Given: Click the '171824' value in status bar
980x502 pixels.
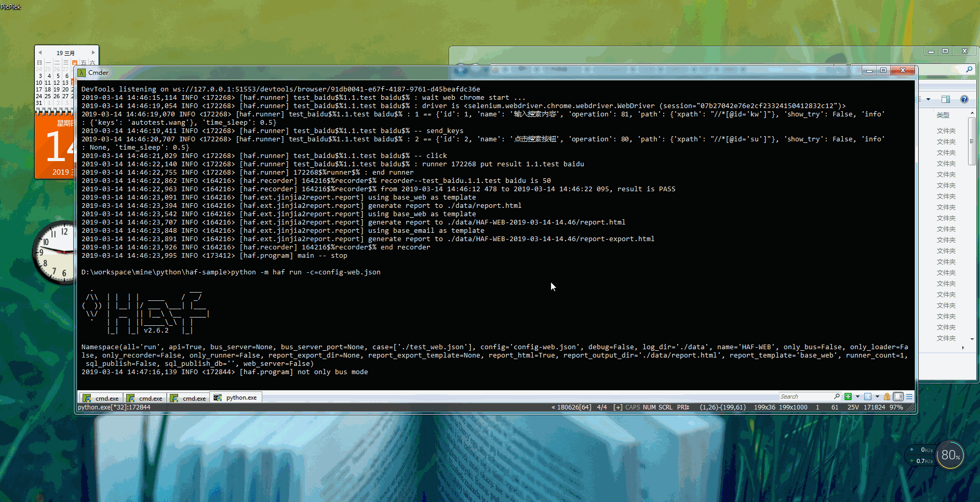Looking at the screenshot, I should tap(874, 407).
